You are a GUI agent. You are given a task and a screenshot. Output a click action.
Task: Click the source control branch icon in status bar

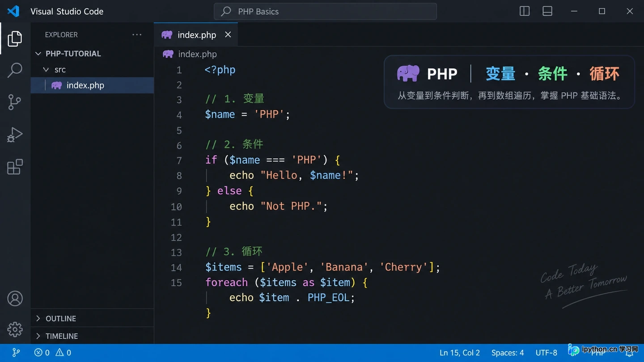pos(16,353)
